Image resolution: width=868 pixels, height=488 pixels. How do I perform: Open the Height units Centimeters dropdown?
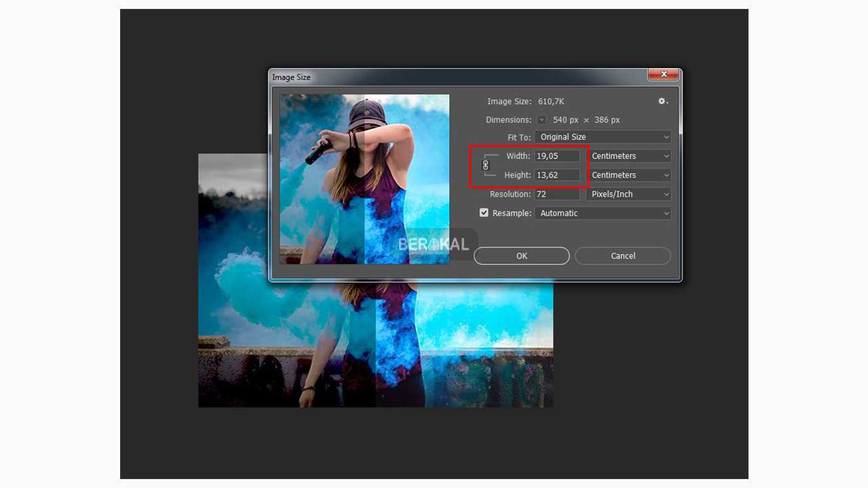coord(630,175)
